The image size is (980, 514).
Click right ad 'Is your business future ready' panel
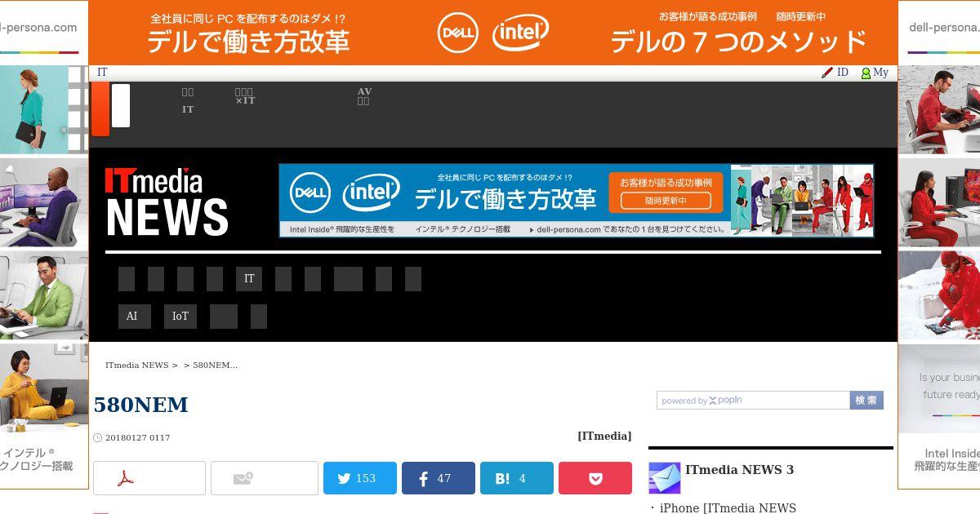coord(939,388)
